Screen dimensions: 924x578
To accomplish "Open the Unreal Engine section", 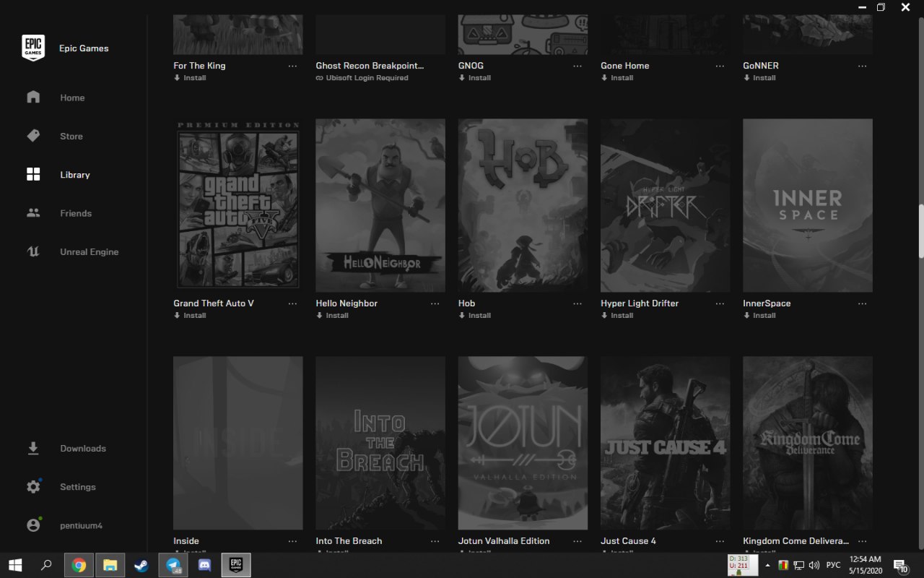I will pos(89,252).
